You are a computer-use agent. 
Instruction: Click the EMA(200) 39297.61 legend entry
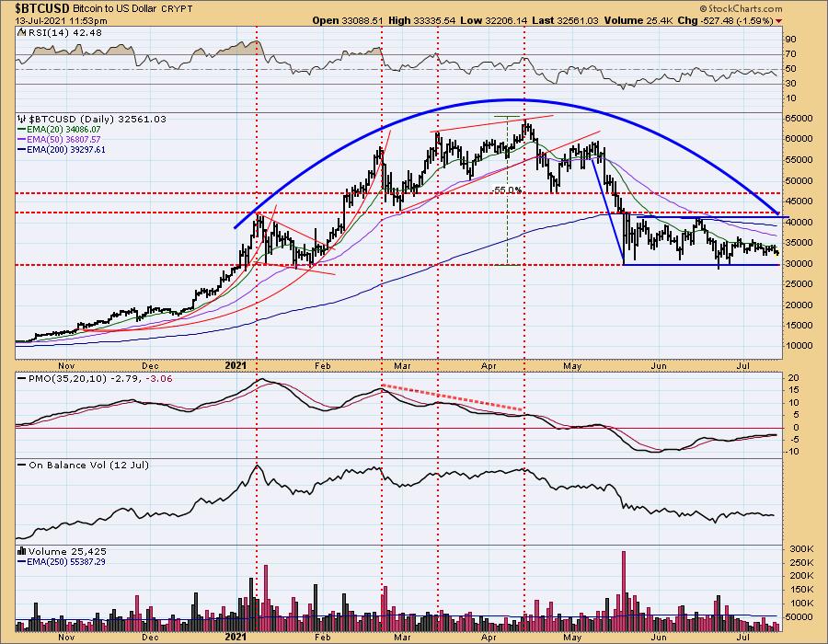click(x=62, y=149)
